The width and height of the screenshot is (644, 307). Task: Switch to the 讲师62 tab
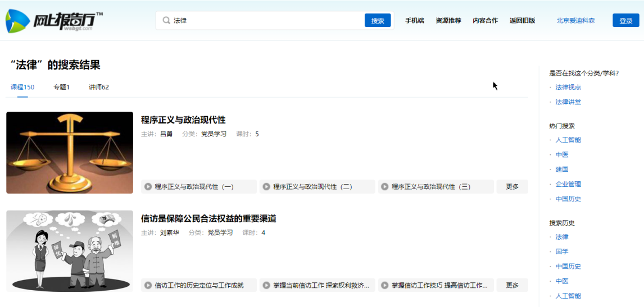(98, 87)
